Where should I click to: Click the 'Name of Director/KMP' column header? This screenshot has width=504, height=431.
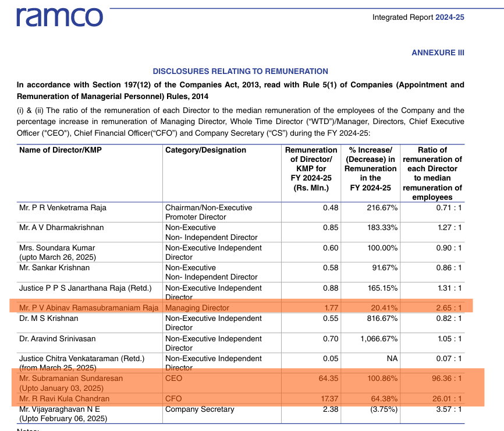point(61,150)
